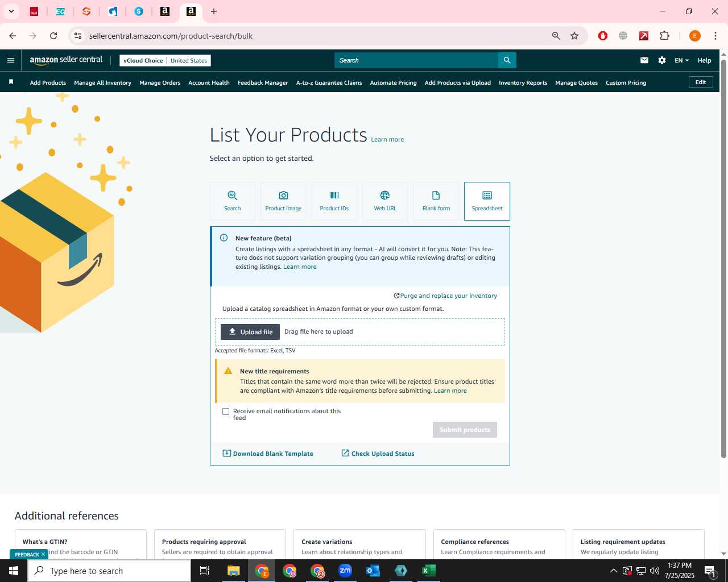
Task: Click the search magnifier button in header
Action: (x=507, y=60)
